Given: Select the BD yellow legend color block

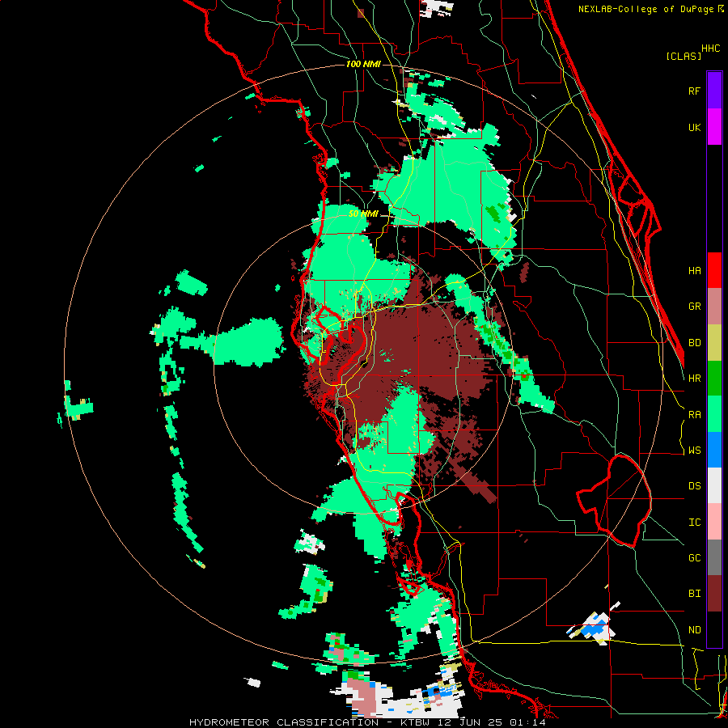Looking at the screenshot, I should [x=714, y=343].
